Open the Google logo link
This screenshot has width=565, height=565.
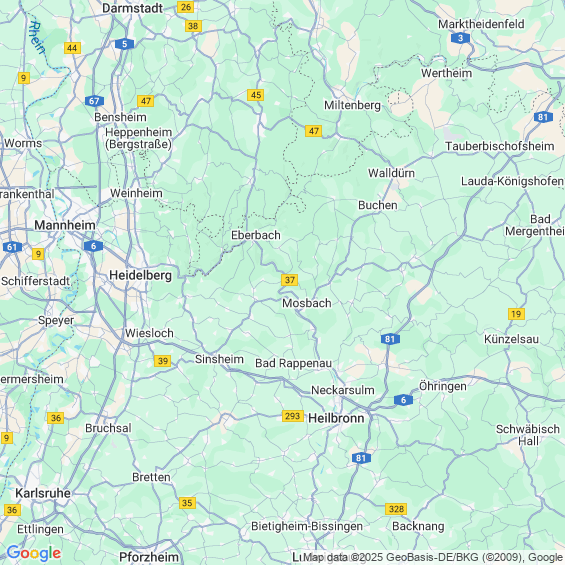point(34,553)
